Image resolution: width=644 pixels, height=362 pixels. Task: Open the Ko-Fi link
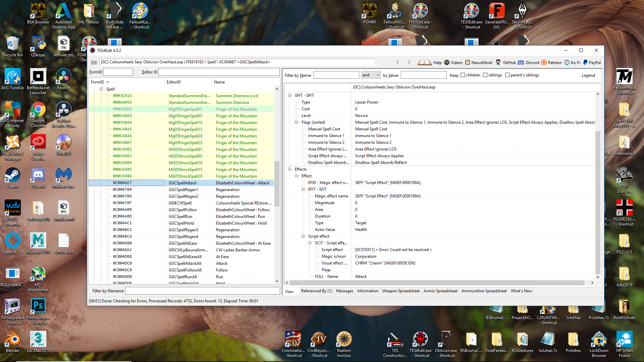click(572, 63)
